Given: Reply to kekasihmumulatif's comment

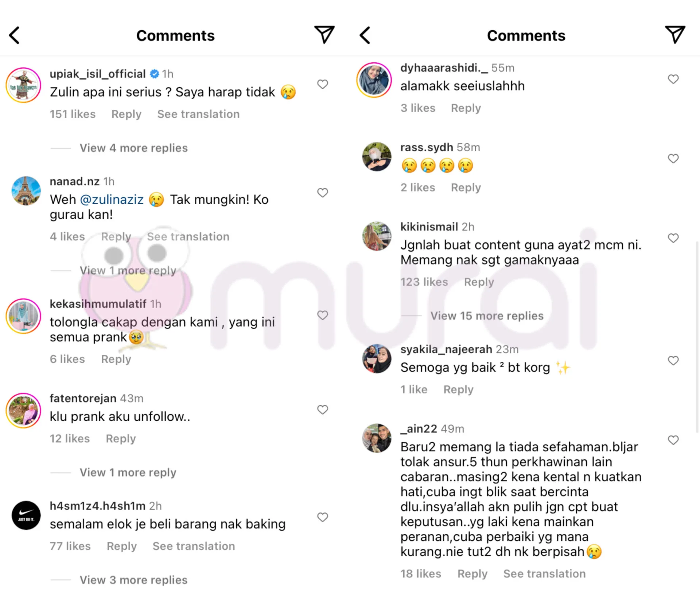Looking at the screenshot, I should pos(116,359).
